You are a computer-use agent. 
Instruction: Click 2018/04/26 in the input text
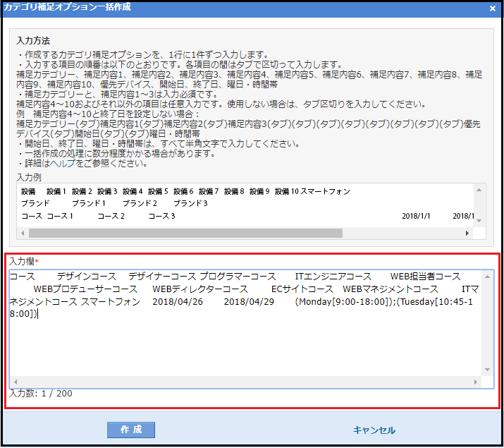178,302
